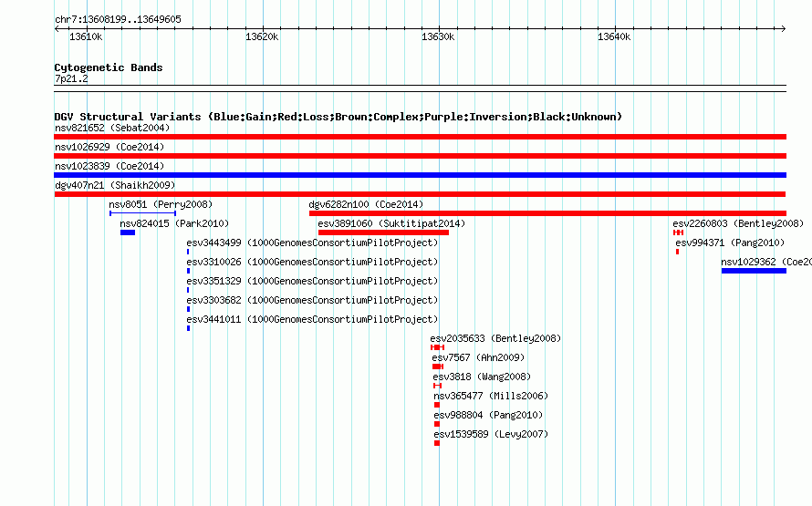Click the esv3351329 blue marker
The image size is (812, 506).
coord(188,290)
